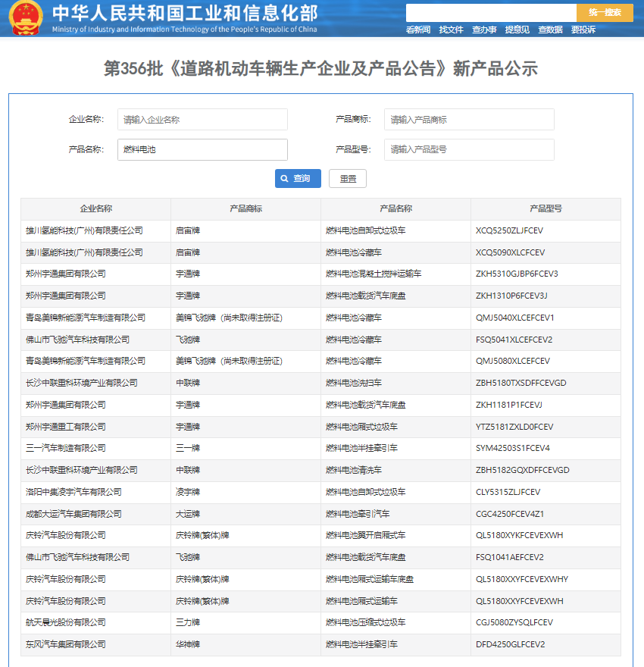Select the 查数据 navigation link
This screenshot has width=644, height=667.
[550, 30]
